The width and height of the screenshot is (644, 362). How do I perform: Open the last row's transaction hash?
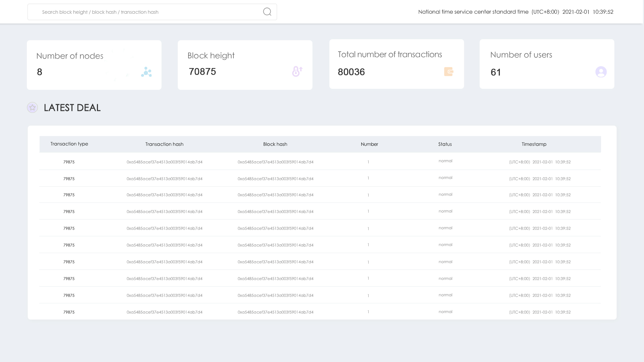[x=164, y=312]
